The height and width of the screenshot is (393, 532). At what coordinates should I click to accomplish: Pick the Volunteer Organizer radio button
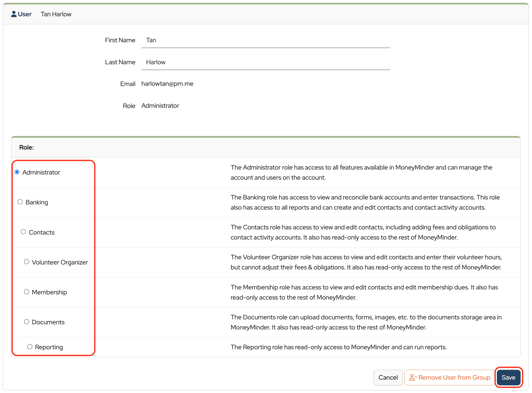(x=27, y=262)
